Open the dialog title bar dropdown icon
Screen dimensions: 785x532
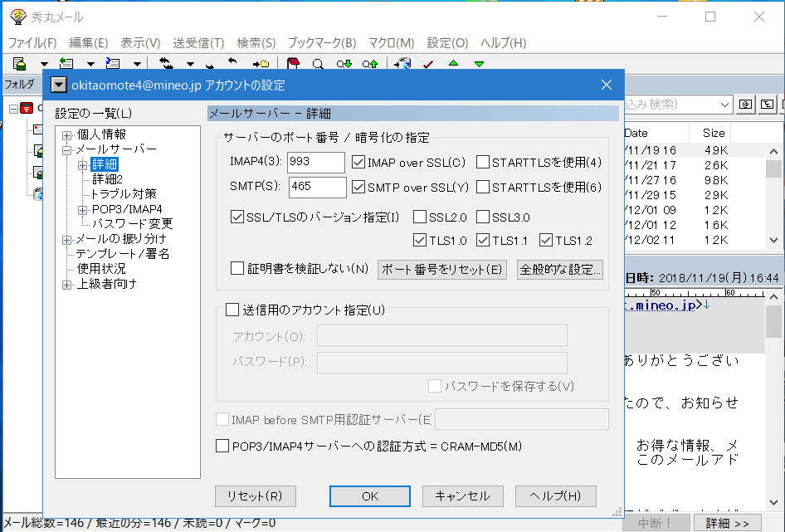pos(58,85)
